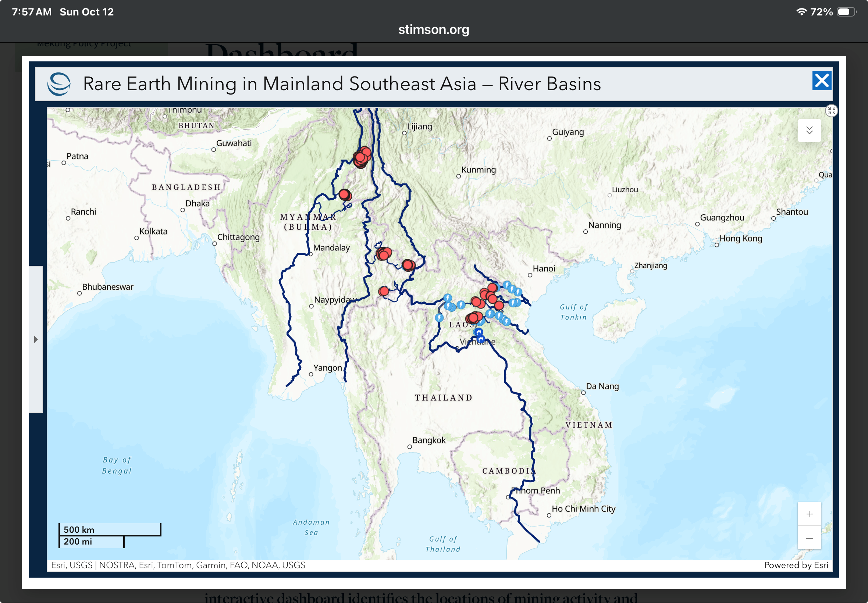Click the westernmost hydropower lightning marker in Laos
This screenshot has height=603, width=868.
pyautogui.click(x=439, y=318)
